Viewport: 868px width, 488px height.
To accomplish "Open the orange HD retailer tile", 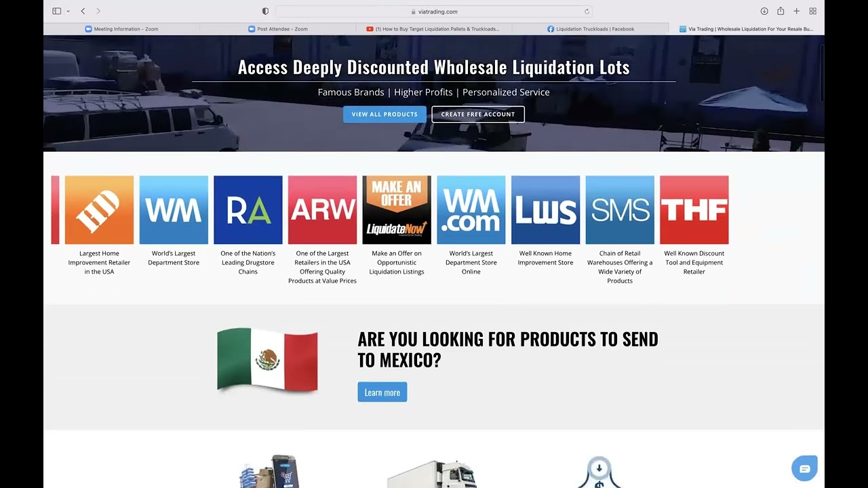I will coord(99,210).
